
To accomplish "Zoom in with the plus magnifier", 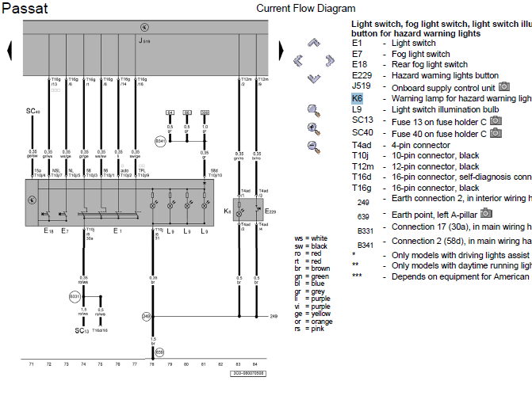I will (314, 129).
